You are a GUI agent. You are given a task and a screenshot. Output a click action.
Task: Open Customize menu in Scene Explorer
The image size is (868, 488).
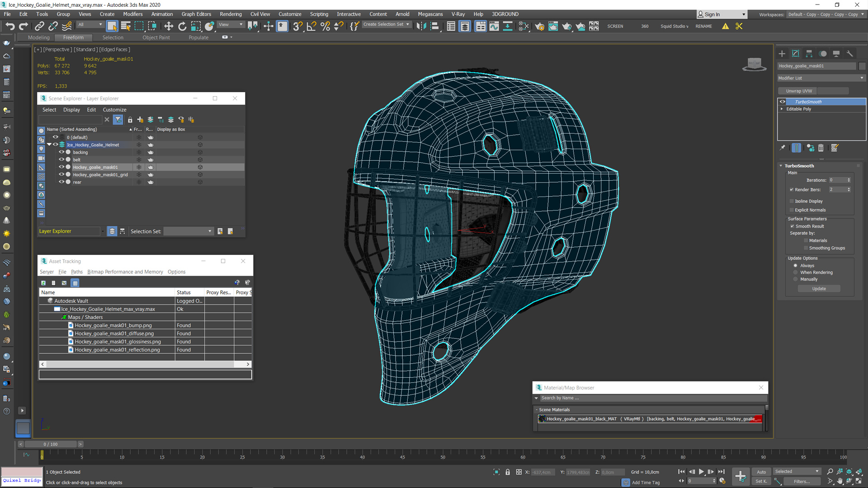[x=114, y=110]
